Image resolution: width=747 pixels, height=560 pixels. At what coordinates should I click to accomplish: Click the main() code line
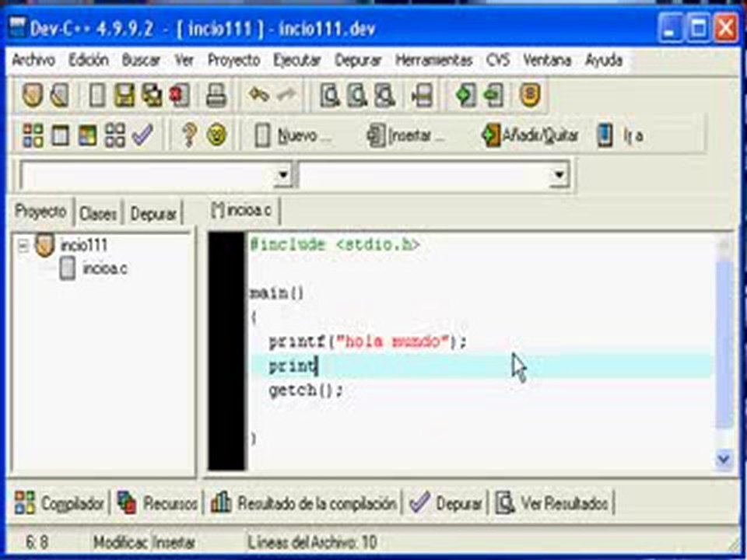click(277, 293)
